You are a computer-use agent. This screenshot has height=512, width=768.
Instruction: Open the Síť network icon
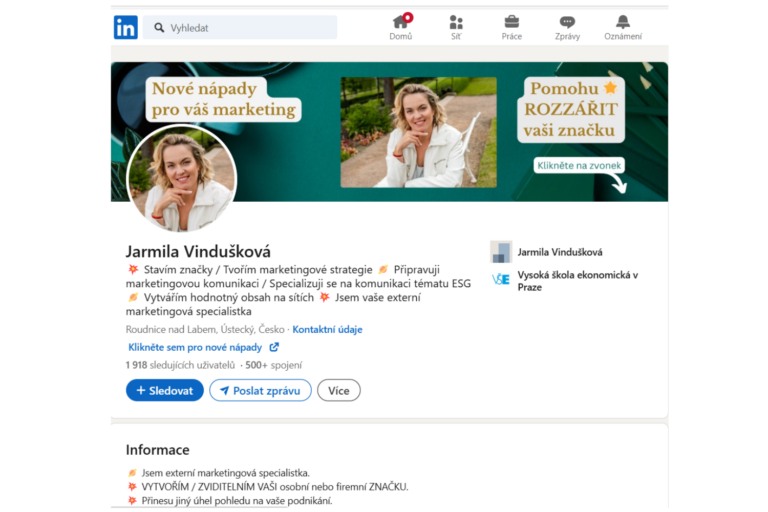[456, 22]
